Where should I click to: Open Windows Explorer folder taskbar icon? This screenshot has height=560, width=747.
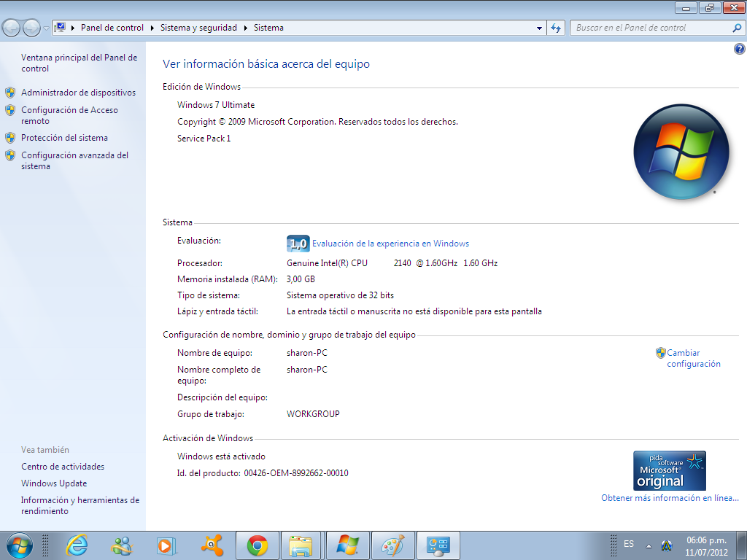(x=301, y=545)
